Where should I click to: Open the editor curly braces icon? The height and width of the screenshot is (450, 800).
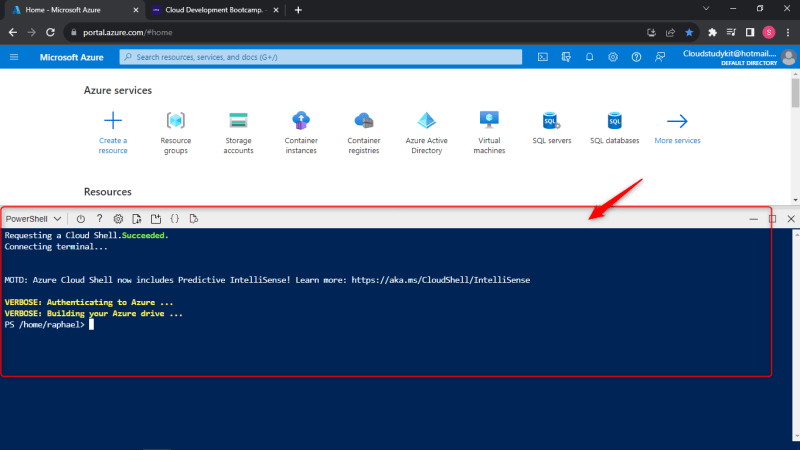[x=174, y=219]
